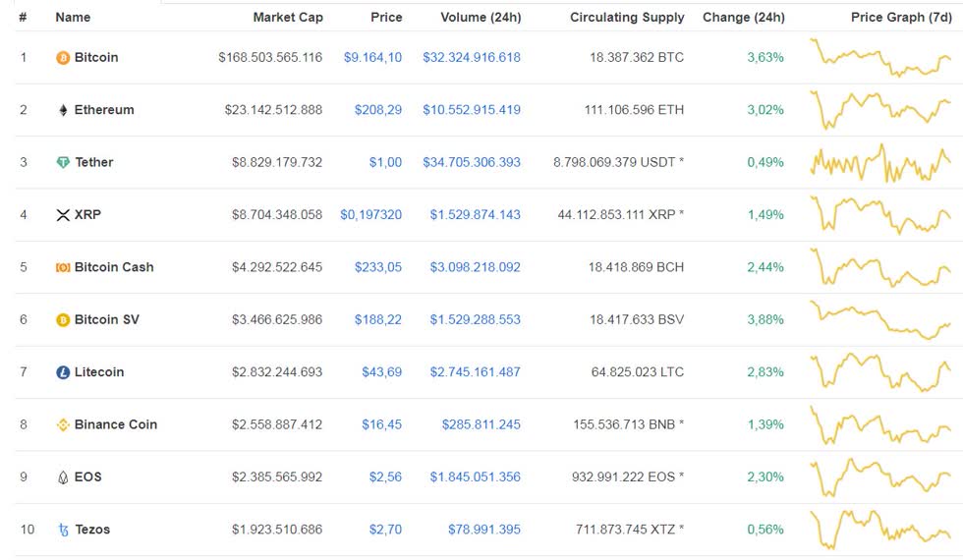Sort table by Name column header
The height and width of the screenshot is (560, 963).
[73, 18]
